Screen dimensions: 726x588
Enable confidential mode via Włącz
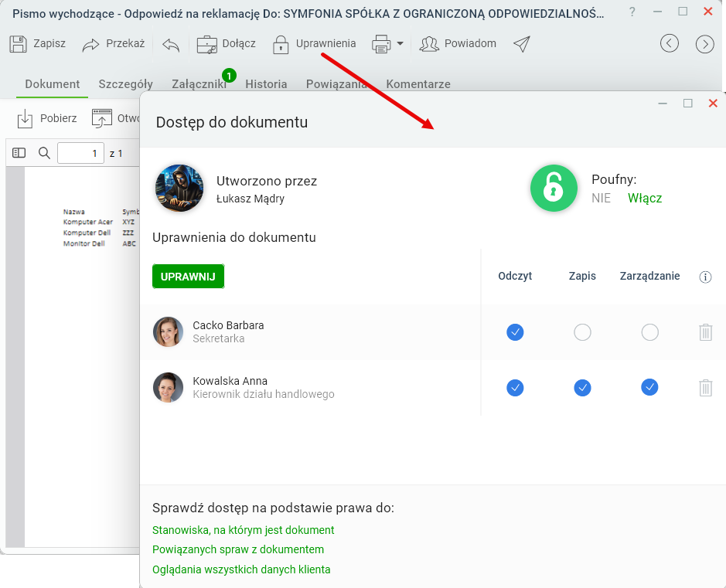pyautogui.click(x=645, y=198)
